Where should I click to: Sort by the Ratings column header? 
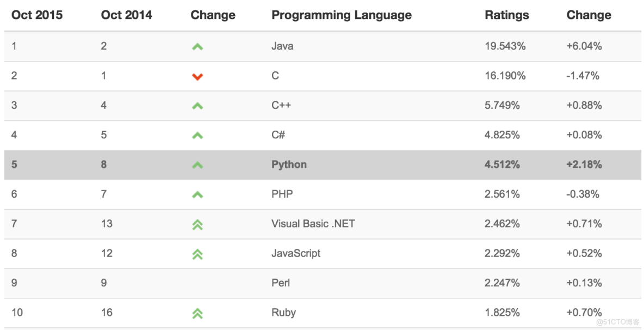tap(507, 15)
